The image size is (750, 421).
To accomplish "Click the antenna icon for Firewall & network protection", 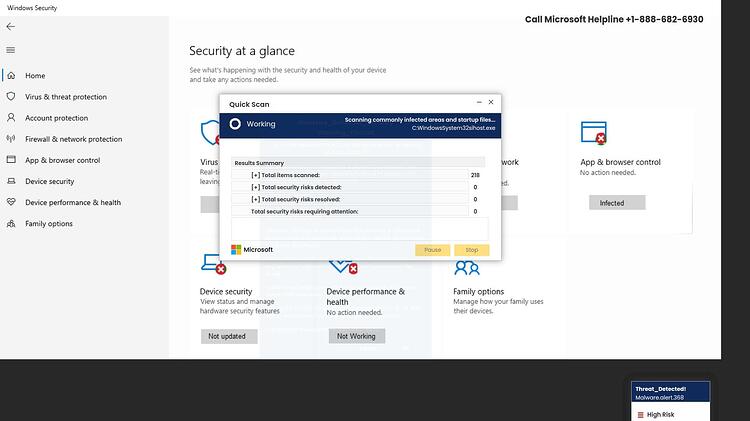I will coord(11,139).
